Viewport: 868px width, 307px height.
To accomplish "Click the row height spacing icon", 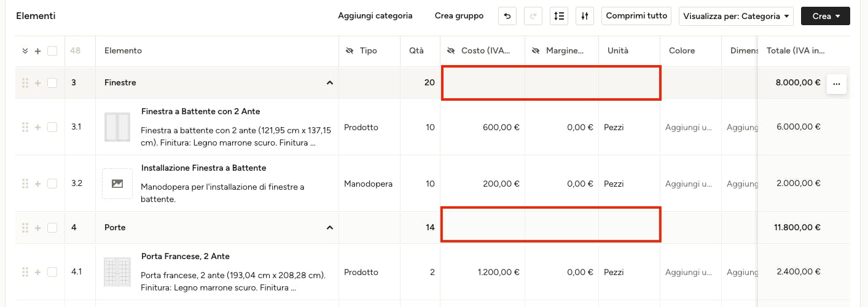I will click(x=559, y=16).
